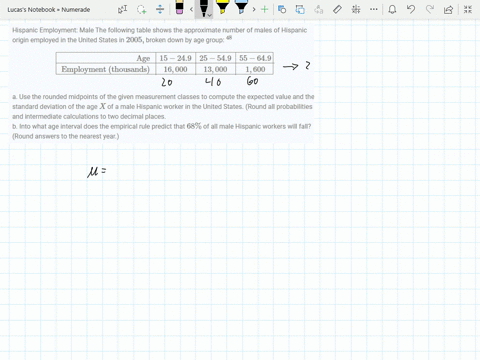This screenshot has width=480, height=360.
Task: Select the text selection cursor tool
Action: pos(123,9)
